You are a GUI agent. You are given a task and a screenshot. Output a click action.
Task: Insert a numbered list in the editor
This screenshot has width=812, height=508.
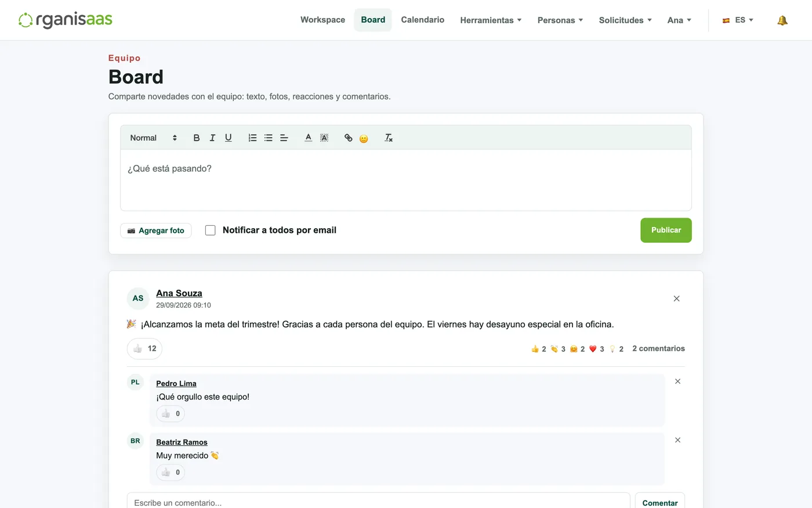(x=252, y=138)
